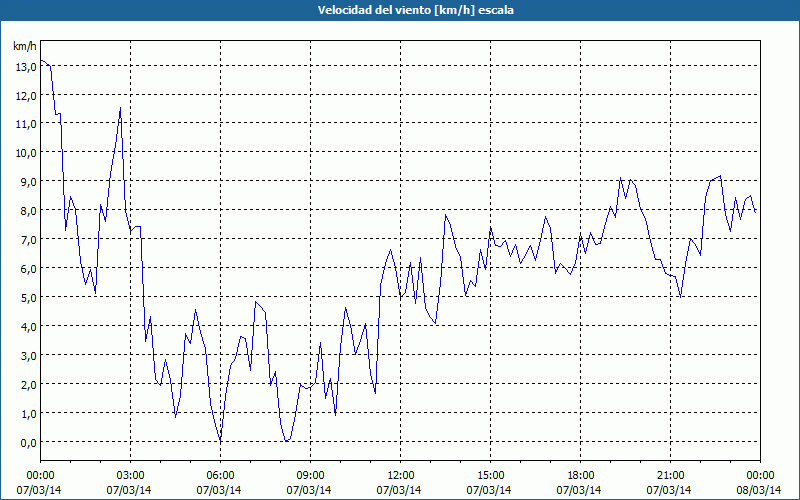The width and height of the screenshot is (800, 500).
Task: Click the 21:00 time label
Action: point(670,476)
